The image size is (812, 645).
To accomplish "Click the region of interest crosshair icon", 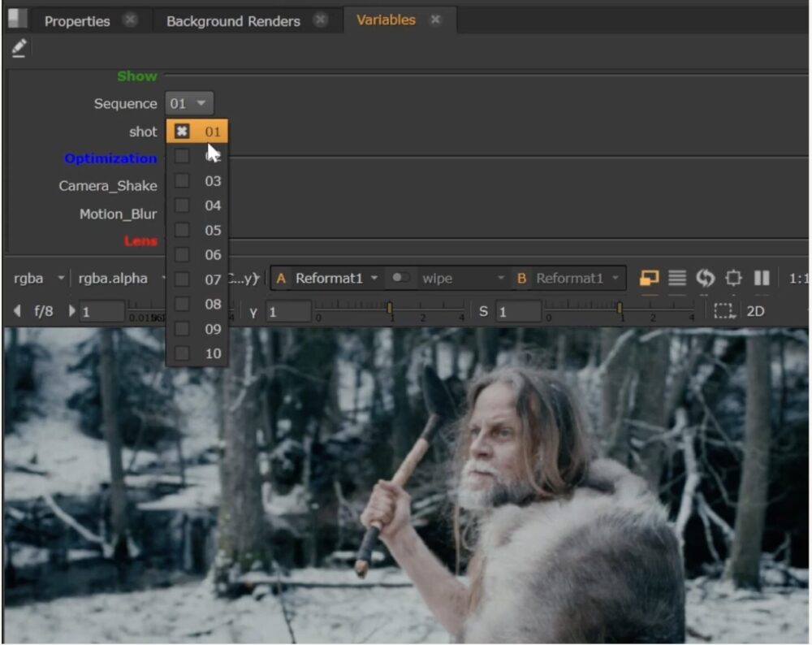I will (733, 278).
